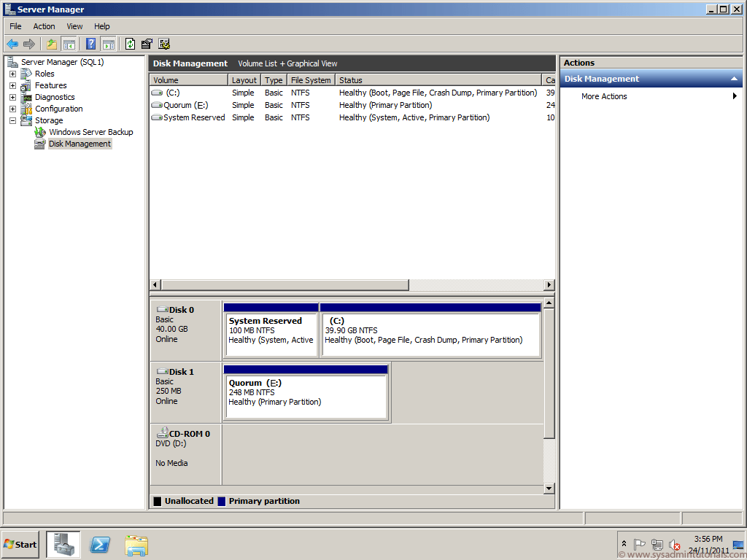Click the muted volume icon in system tray
Viewport: 747px width, 560px height.
(674, 545)
